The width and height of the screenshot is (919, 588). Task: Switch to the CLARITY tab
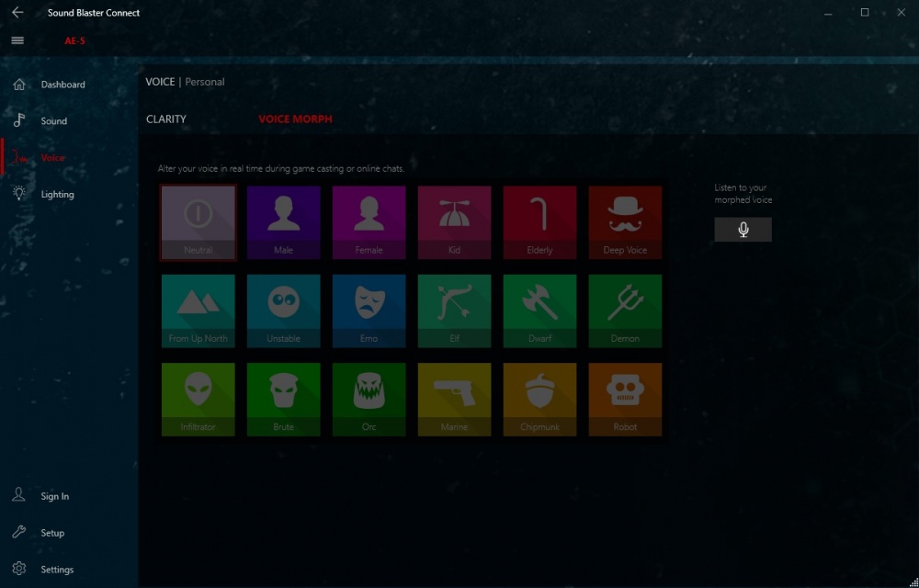(166, 119)
